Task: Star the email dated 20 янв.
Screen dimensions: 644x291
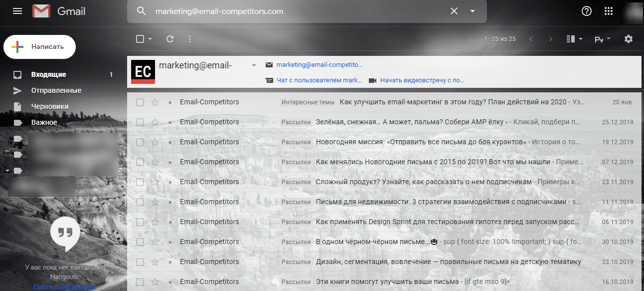Action: [155, 102]
